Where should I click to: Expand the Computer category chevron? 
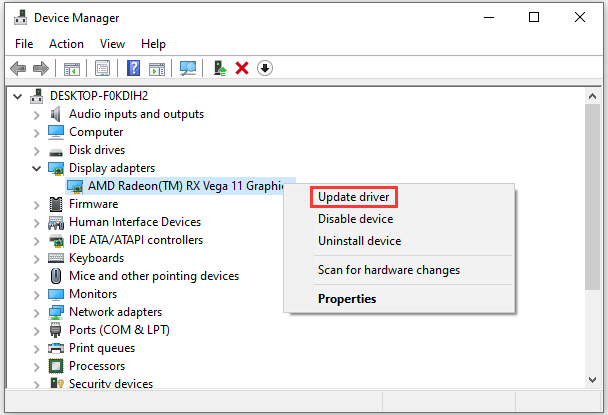click(x=36, y=133)
